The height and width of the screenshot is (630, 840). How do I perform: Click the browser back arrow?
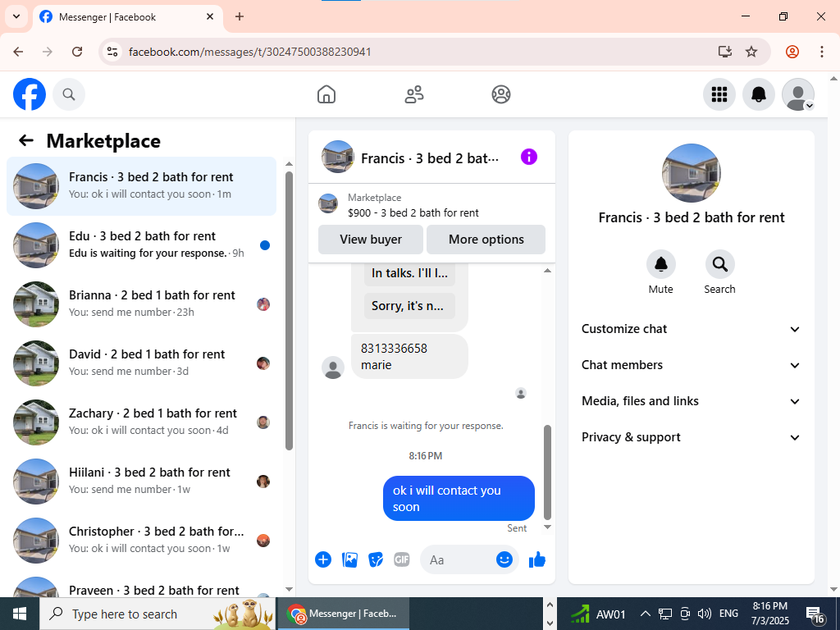(x=18, y=52)
